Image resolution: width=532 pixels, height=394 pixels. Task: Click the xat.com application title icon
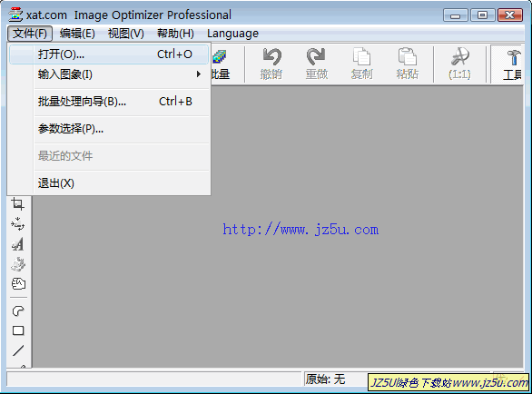(15, 15)
